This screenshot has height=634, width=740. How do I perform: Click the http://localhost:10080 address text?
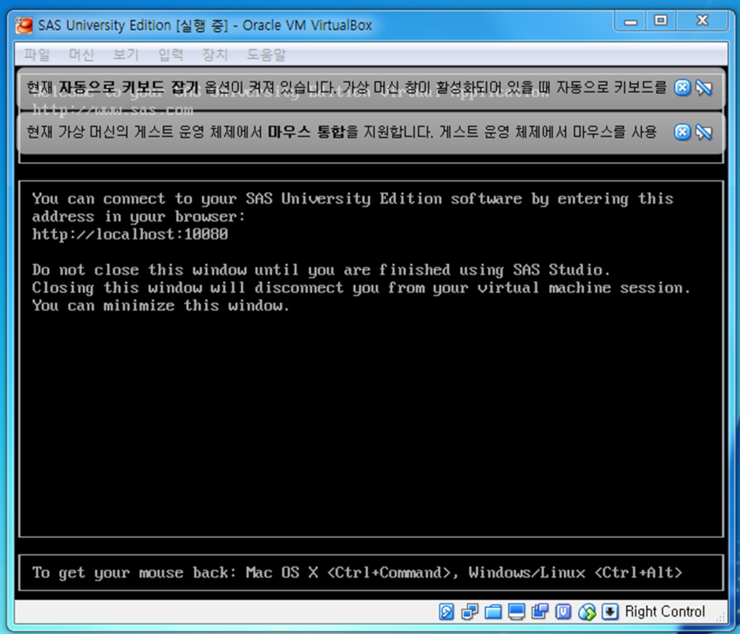point(130,234)
